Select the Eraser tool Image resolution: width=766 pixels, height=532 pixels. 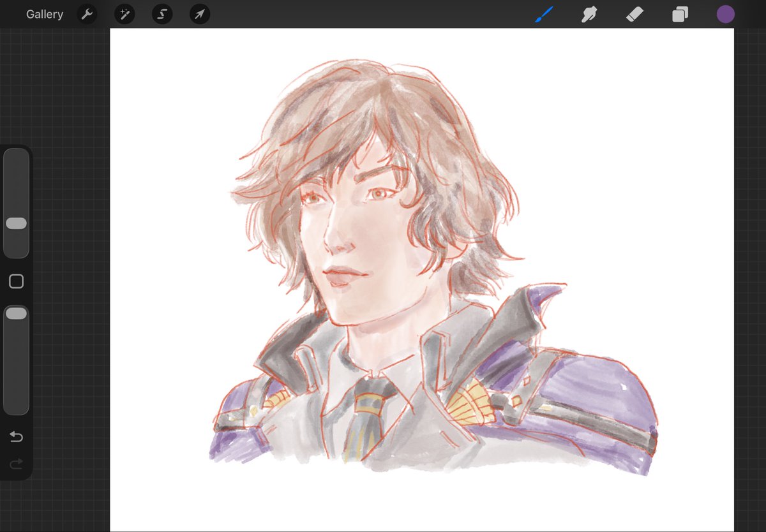tap(635, 14)
